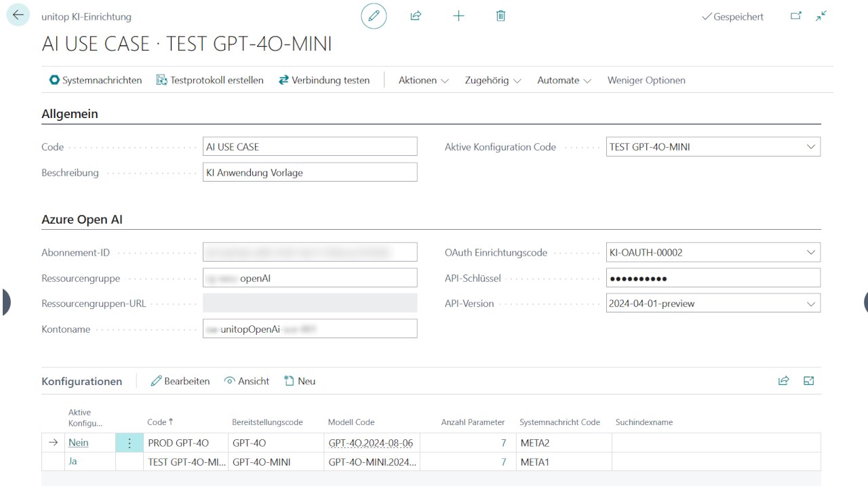Open the API-Version dropdown
This screenshot has width=868, height=488.
point(811,303)
